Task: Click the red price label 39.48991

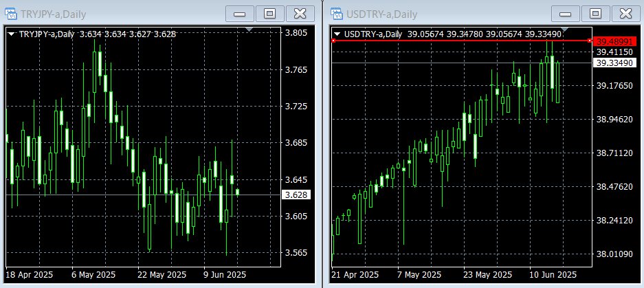Action: [x=614, y=41]
